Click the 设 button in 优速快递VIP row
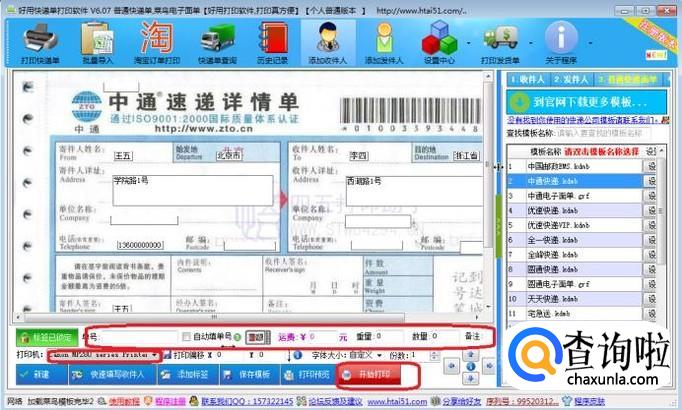The height and width of the screenshot is (410, 682). coord(651,225)
